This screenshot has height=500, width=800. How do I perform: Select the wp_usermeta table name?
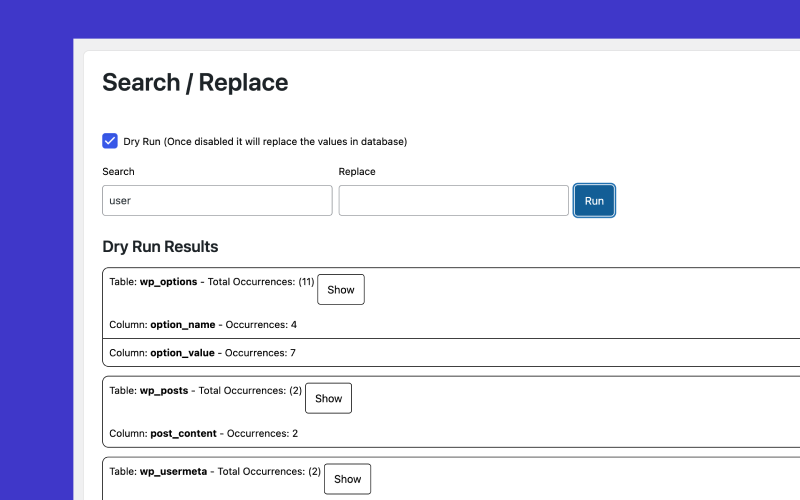point(173,471)
